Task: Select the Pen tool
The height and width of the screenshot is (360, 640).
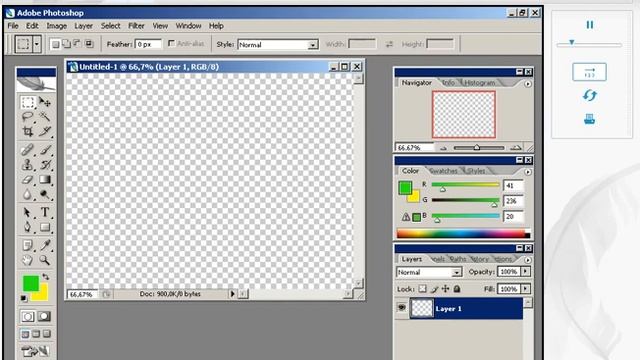Action: coord(28,227)
